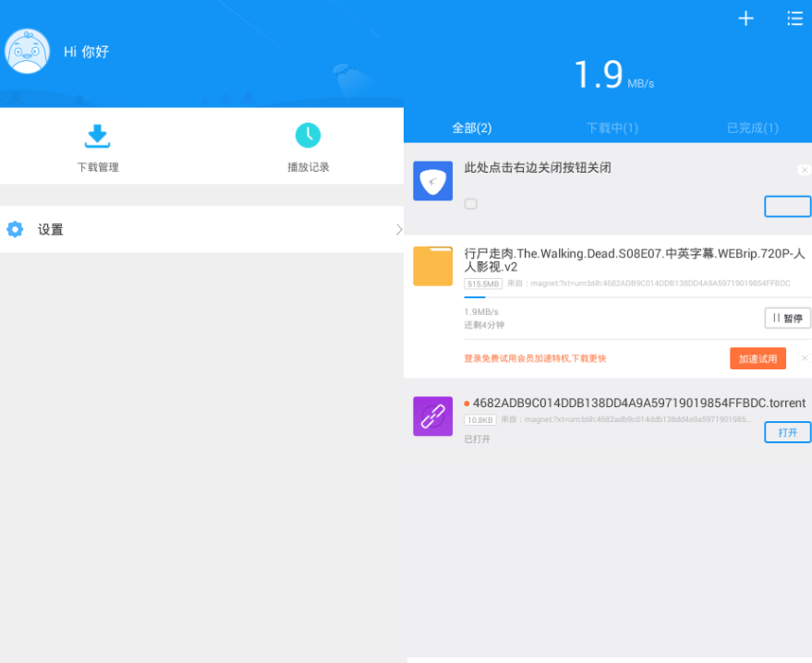Screen dimensions: 812x663
Task: Dismiss the acceleration promo with its X
Action: click(804, 358)
